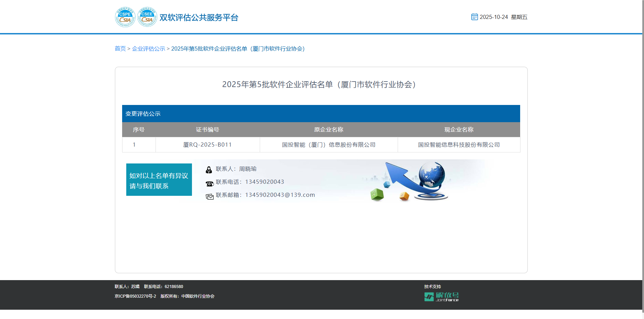Click the 2025年第5批 breadcrumb link
Image resolution: width=644 pixels, height=319 pixels.
coord(238,49)
